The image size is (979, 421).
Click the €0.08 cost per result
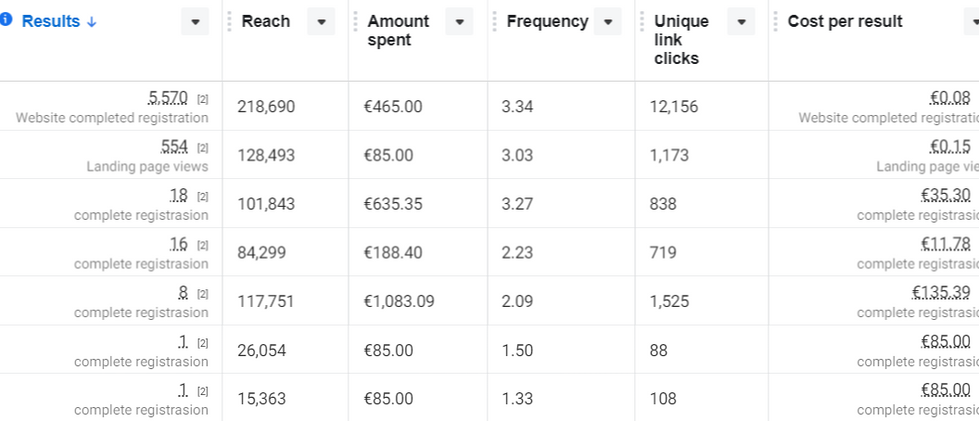(950, 97)
